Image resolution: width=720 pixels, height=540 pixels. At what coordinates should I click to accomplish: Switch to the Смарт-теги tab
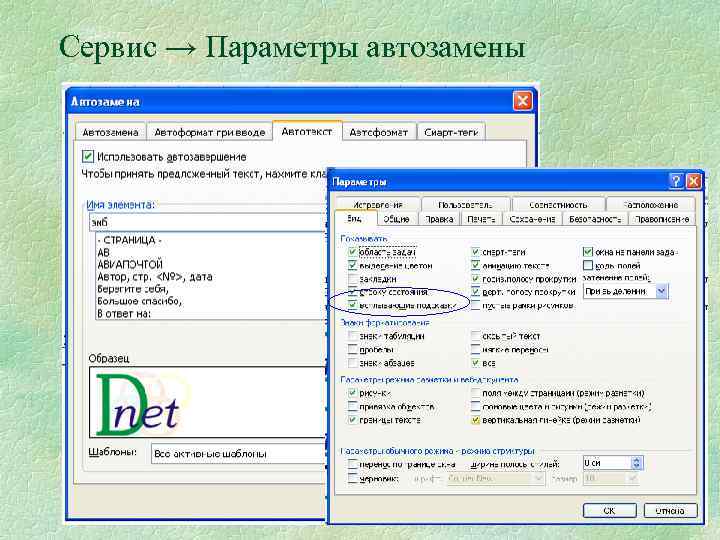(x=451, y=132)
